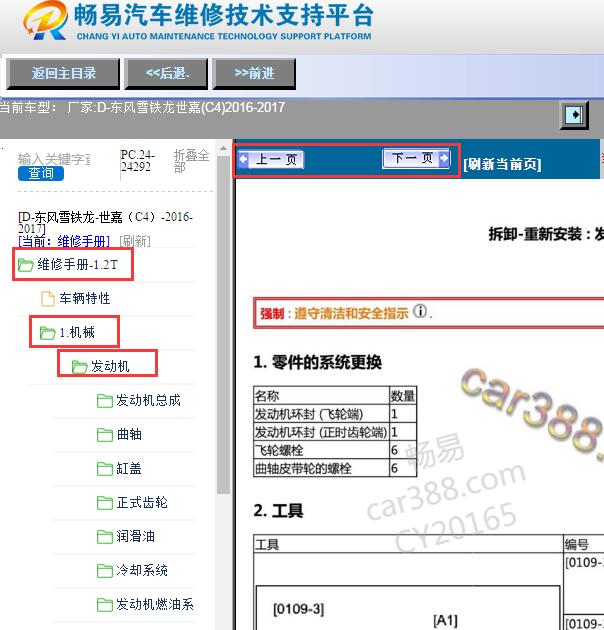The height and width of the screenshot is (630, 604).
Task: Click the folder icon beside 缸盖
Action: point(104,469)
